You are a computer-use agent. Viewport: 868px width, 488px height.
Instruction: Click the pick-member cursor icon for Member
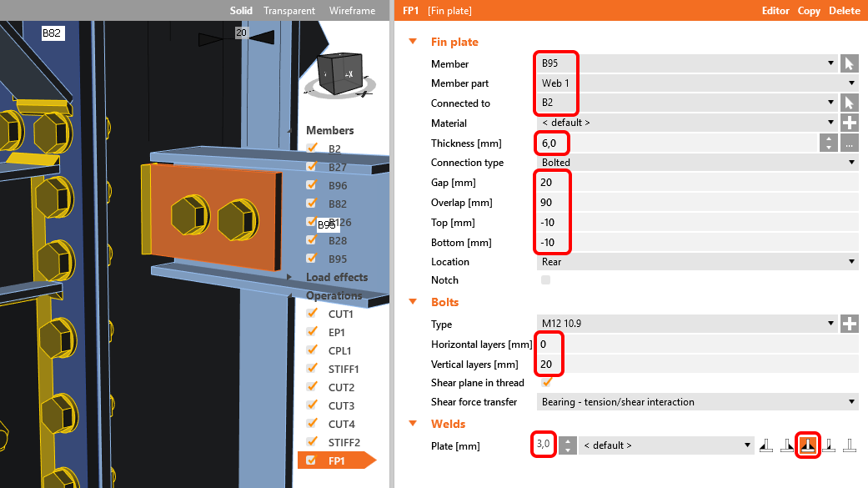849,63
